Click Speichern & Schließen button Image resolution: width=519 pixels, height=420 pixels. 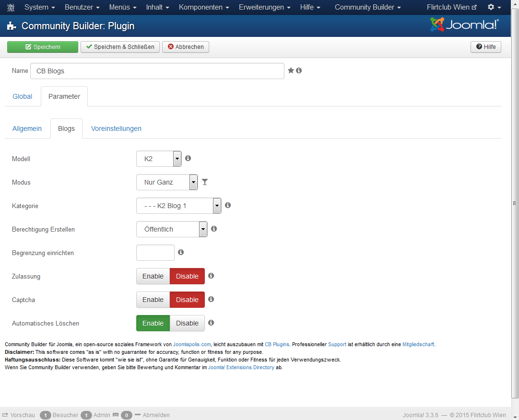point(120,47)
